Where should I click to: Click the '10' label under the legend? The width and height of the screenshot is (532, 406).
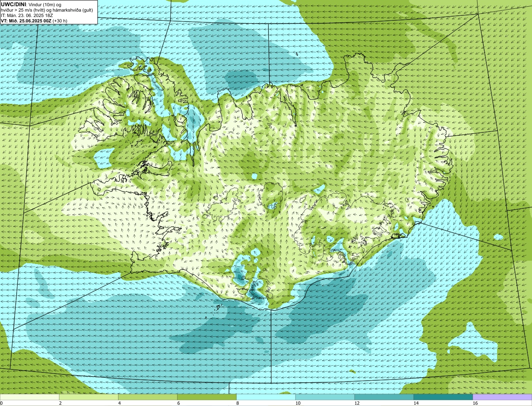click(x=297, y=403)
